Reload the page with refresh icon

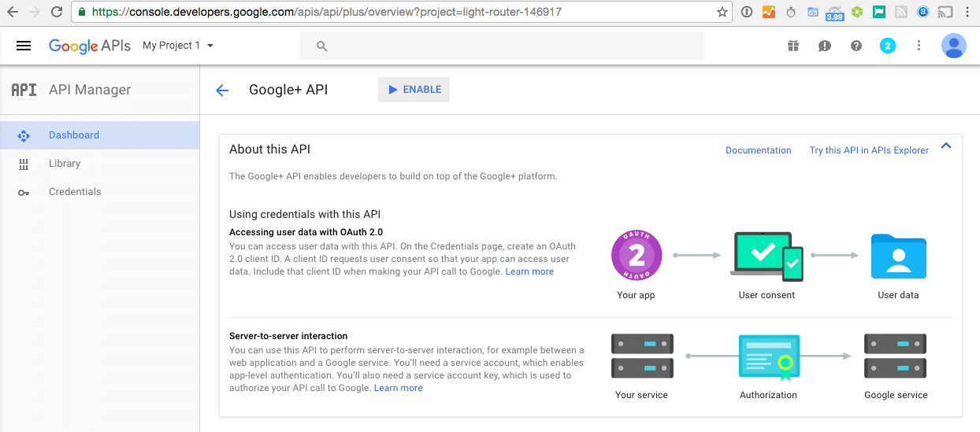(x=57, y=12)
